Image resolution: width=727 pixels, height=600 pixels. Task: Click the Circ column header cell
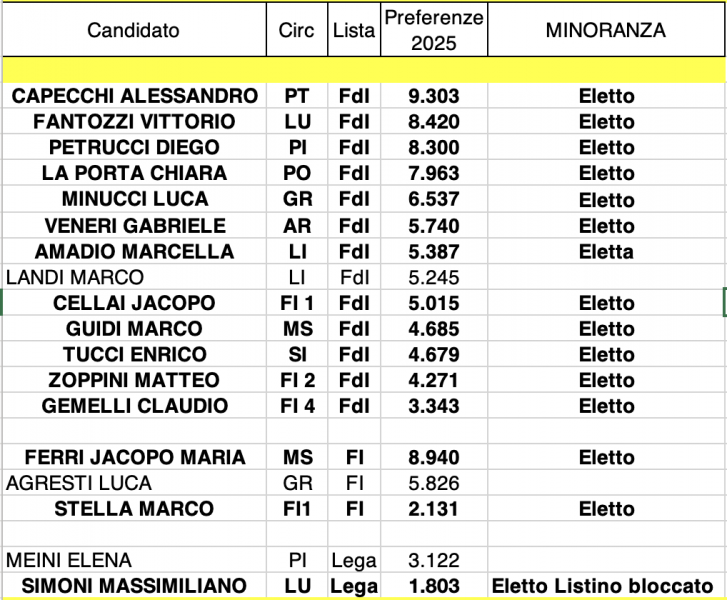[296, 30]
